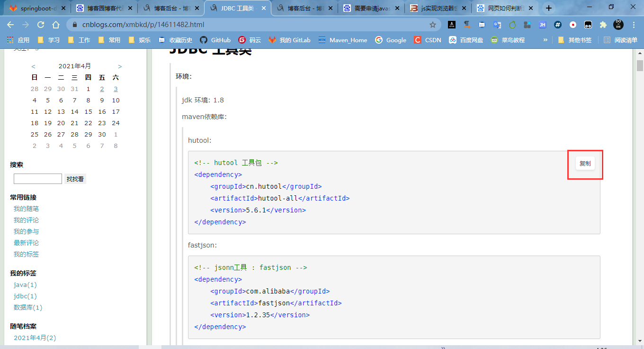Viewport: 644px width, 349px height.
Task: Expand the 工作 bookmark folder
Action: click(79, 40)
